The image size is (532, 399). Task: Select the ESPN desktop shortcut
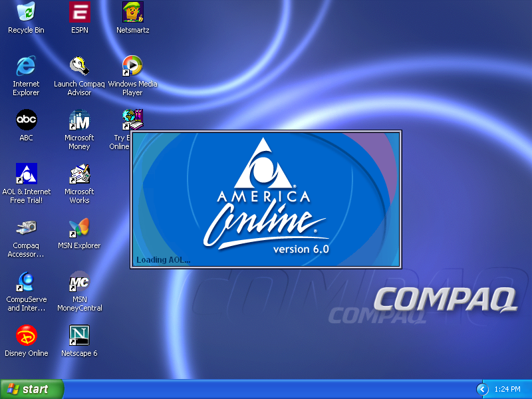[79, 12]
